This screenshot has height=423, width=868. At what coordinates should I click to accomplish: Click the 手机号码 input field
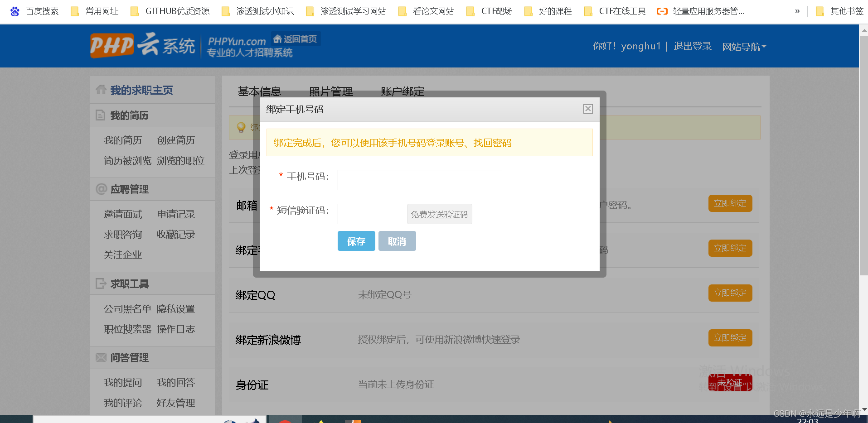pyautogui.click(x=420, y=180)
